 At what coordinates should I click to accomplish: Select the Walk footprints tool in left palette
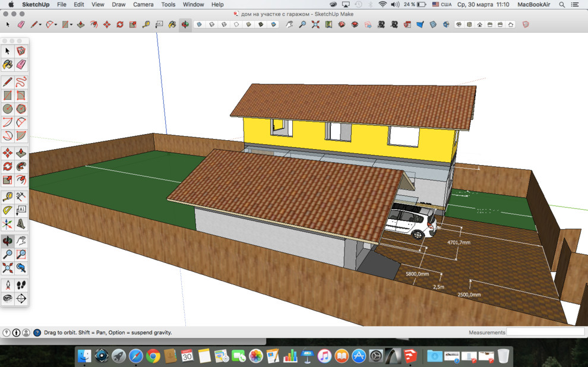21,285
